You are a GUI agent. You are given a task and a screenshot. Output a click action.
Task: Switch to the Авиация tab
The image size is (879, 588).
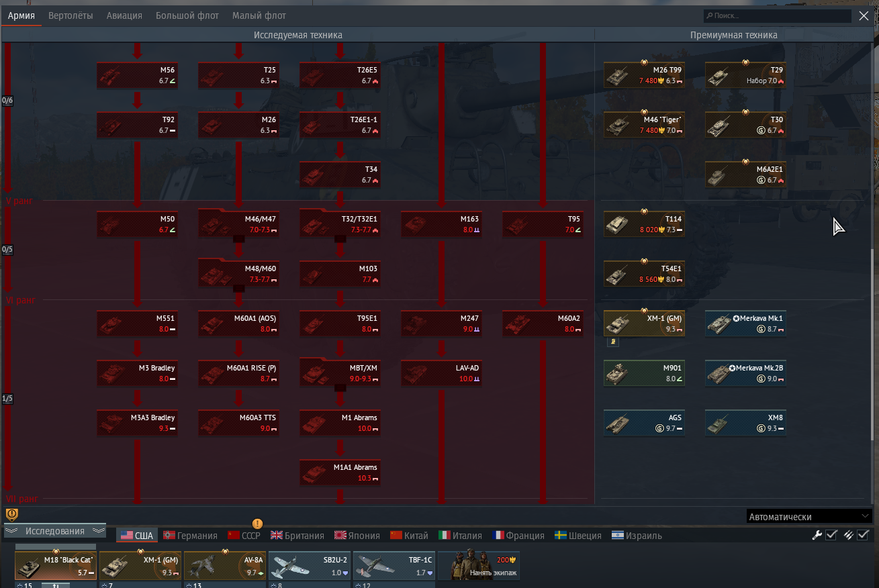124,15
